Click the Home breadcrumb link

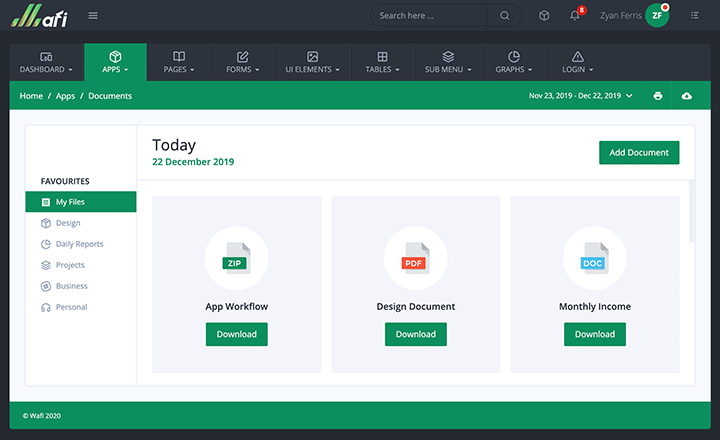31,96
